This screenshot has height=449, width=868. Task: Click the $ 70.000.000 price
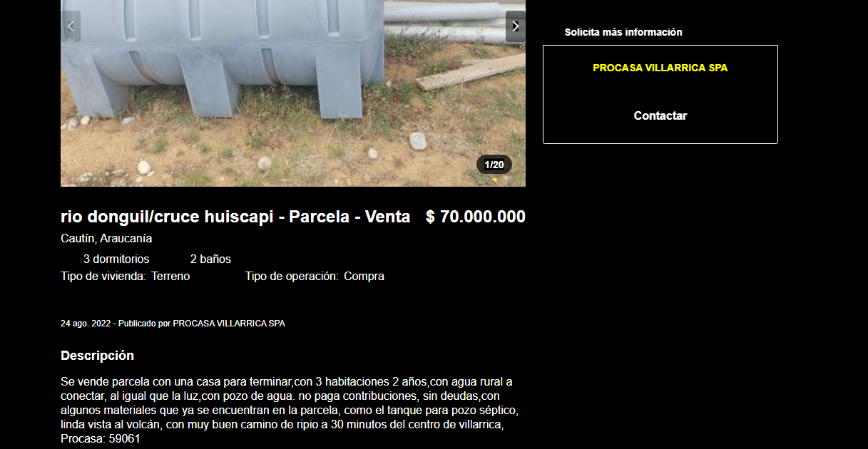476,217
